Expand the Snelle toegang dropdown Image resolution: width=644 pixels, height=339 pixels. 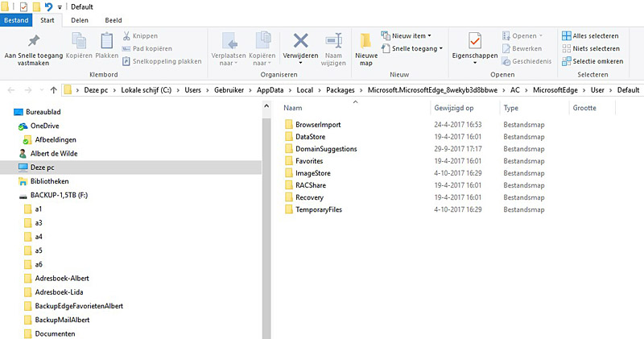(x=412, y=48)
